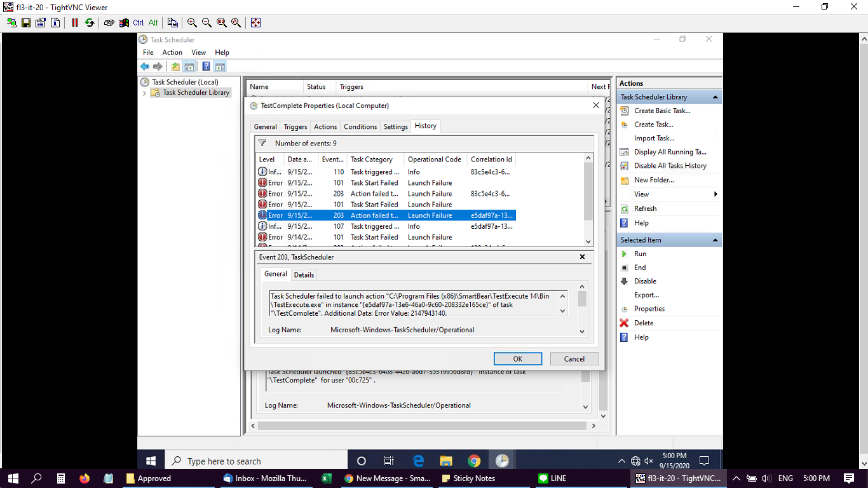The height and width of the screenshot is (488, 868).
Task: Pause the remote screen updates
Action: (74, 22)
